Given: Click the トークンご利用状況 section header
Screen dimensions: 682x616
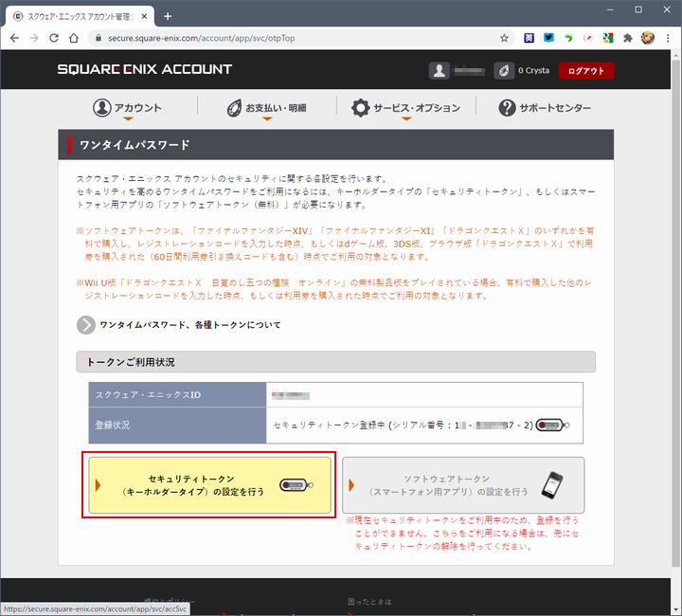Looking at the screenshot, I should 335,362.
